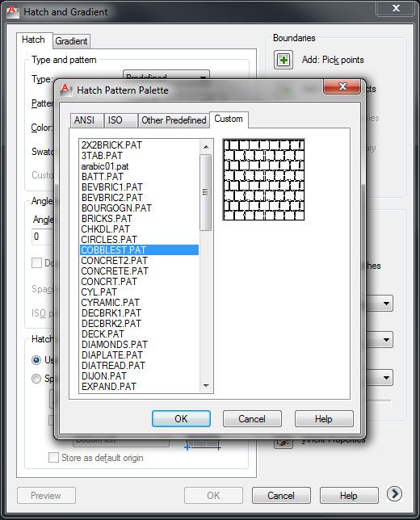Switch to the Gradient tab
The image size is (420, 520).
point(71,41)
